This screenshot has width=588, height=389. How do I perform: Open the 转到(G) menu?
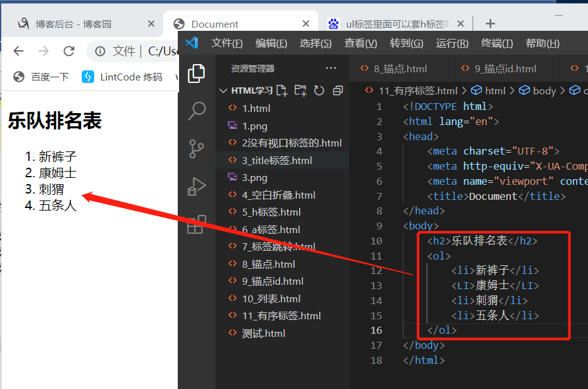click(x=406, y=43)
